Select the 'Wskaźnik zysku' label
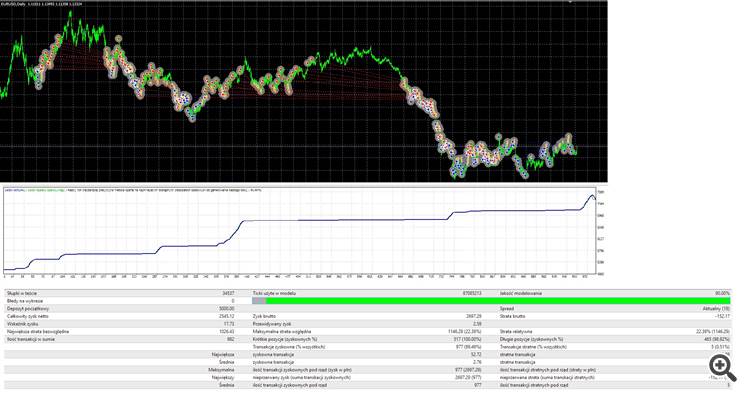Image resolution: width=750 pixels, height=394 pixels. coord(22,324)
